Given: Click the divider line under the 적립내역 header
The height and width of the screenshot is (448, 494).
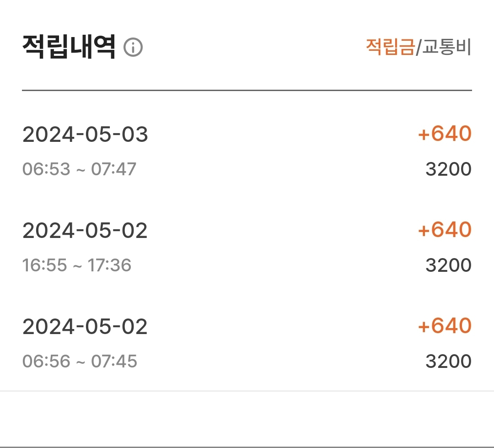Looking at the screenshot, I should 247,91.
